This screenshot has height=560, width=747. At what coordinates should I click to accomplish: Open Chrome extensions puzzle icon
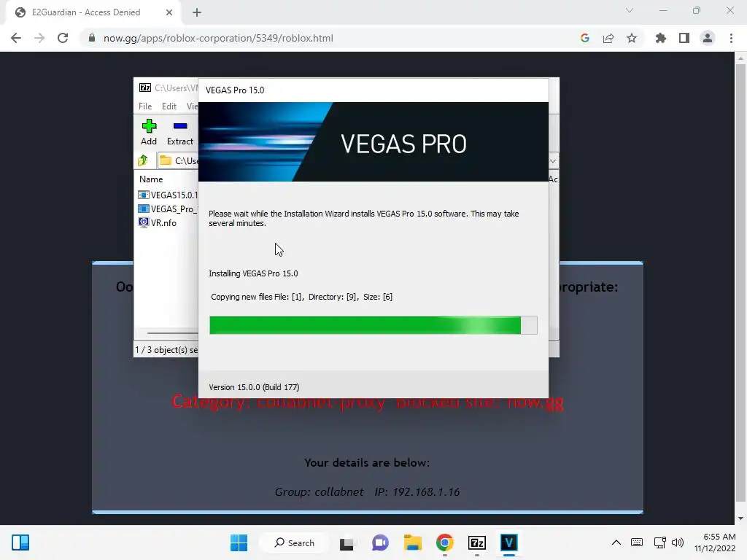pos(661,38)
